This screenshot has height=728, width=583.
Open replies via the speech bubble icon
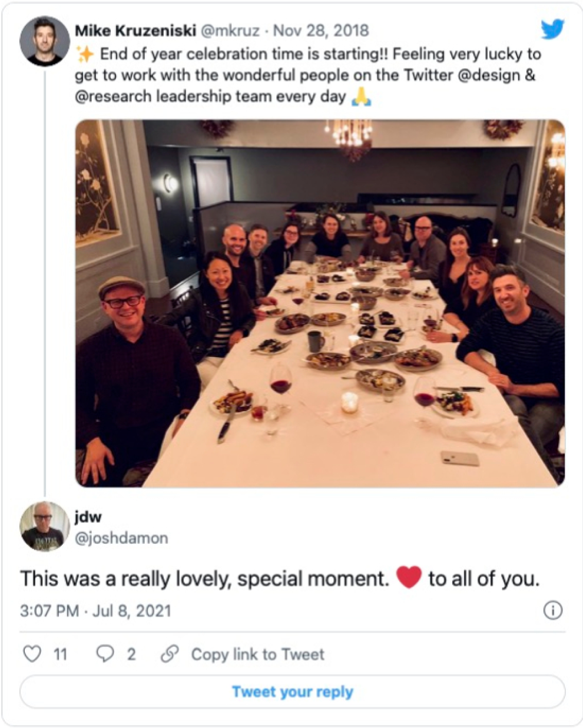[105, 654]
